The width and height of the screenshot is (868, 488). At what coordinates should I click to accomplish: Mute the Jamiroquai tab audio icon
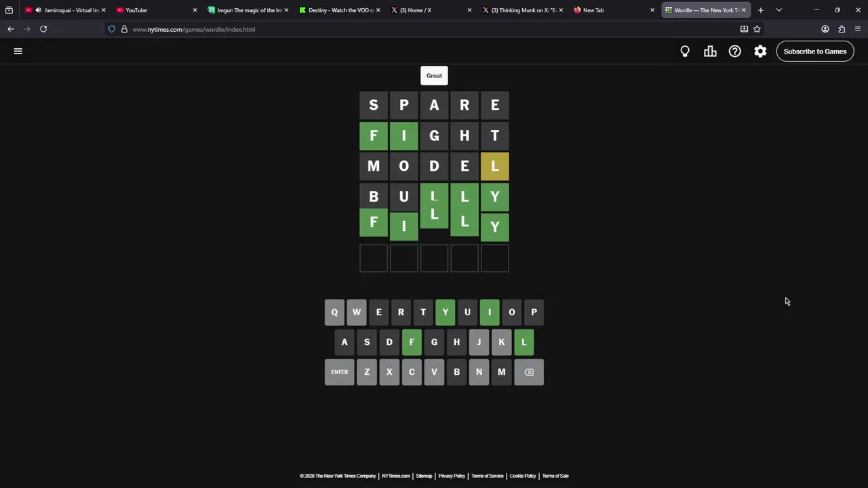tap(38, 10)
